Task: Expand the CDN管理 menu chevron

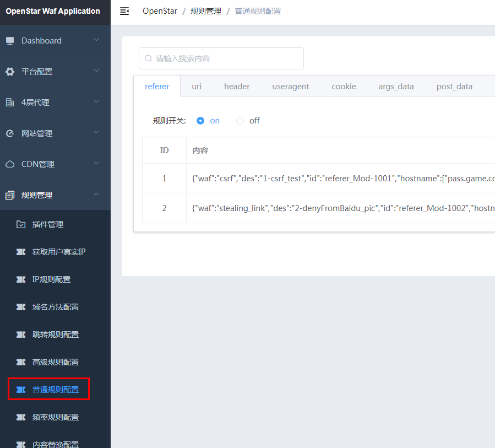Action: [x=96, y=163]
